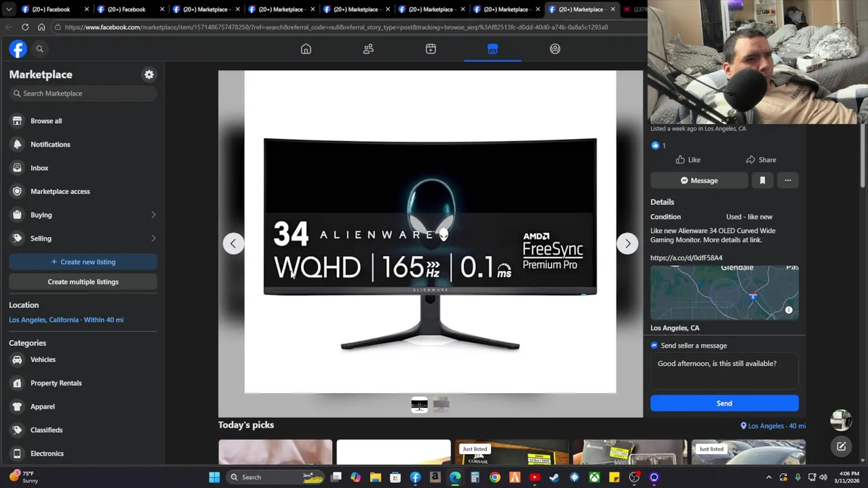The image size is (868, 488).
Task: Open Task View from the taskbar
Action: point(336,477)
